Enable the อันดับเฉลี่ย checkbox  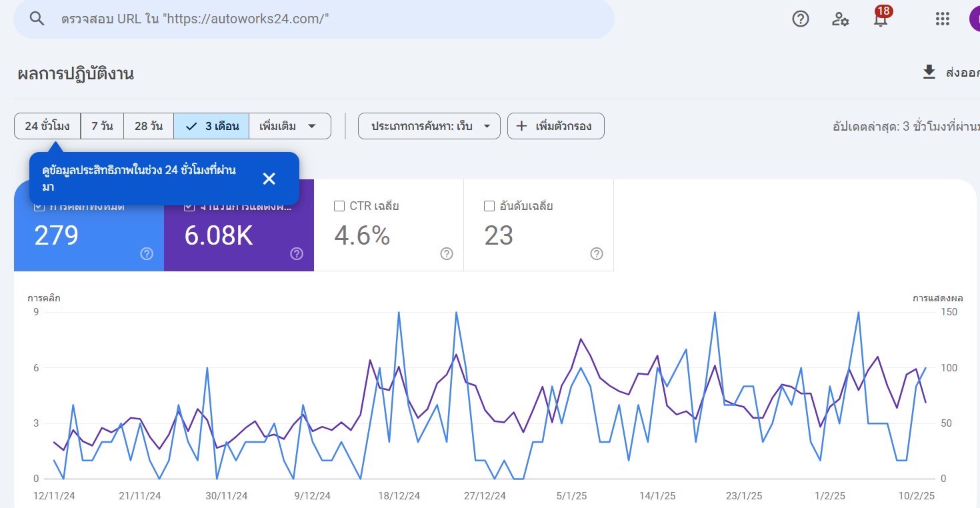tap(489, 206)
